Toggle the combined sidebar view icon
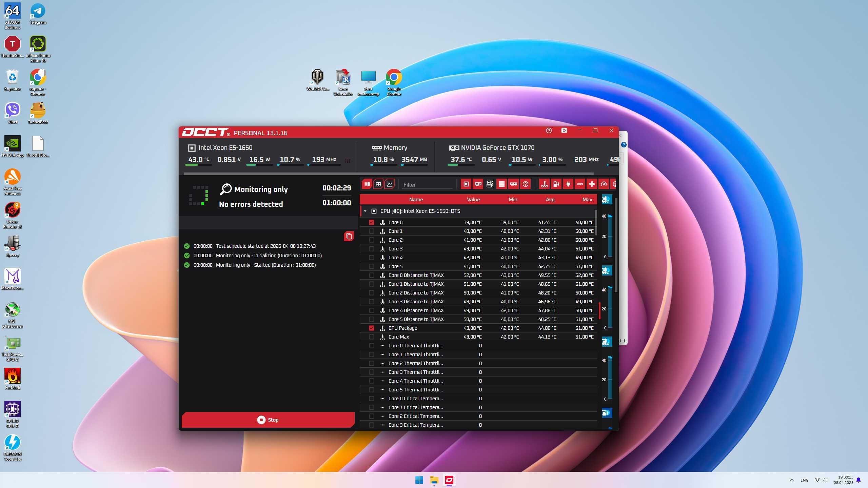868x488 pixels. click(367, 184)
